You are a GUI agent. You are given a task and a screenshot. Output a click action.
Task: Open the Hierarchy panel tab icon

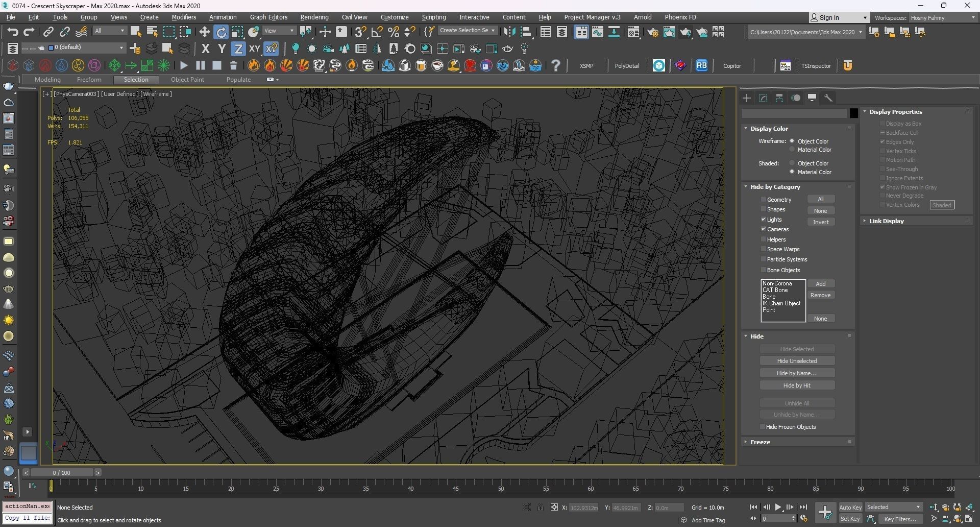point(779,98)
